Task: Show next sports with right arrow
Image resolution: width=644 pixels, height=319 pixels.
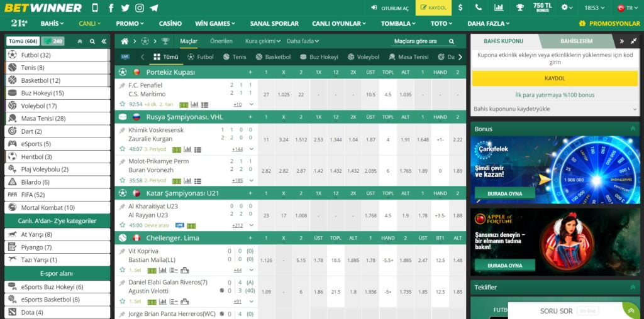Action: [460, 57]
